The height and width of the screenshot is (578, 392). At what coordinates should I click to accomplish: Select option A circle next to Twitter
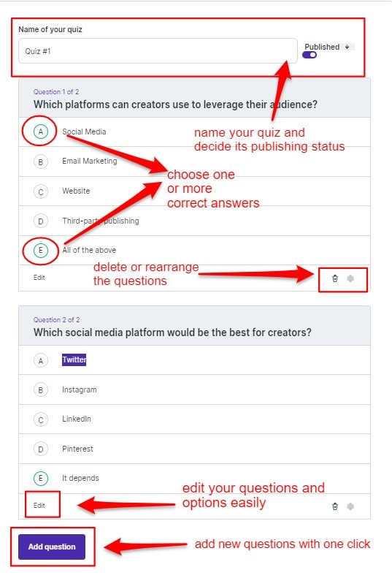(x=41, y=360)
